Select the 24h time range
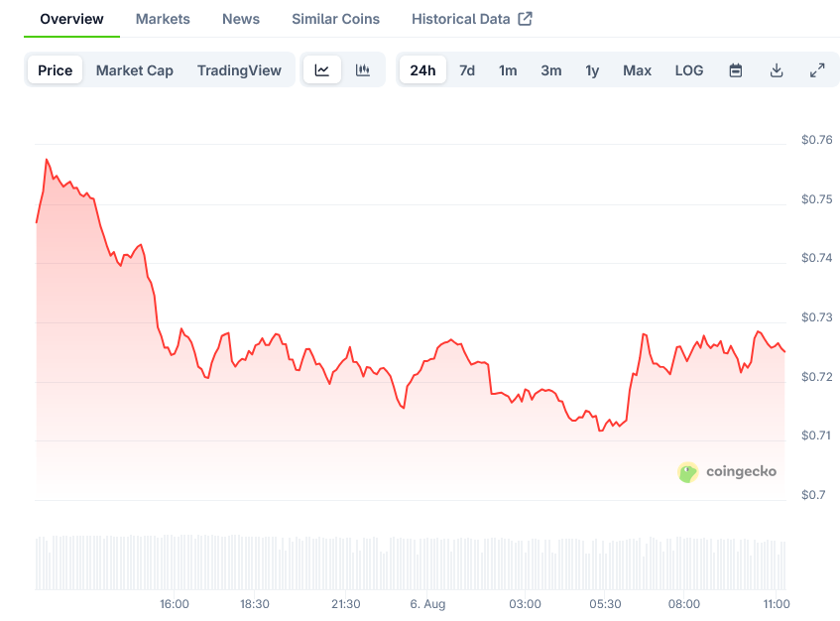Screen dimensions: 840x621 point(422,70)
